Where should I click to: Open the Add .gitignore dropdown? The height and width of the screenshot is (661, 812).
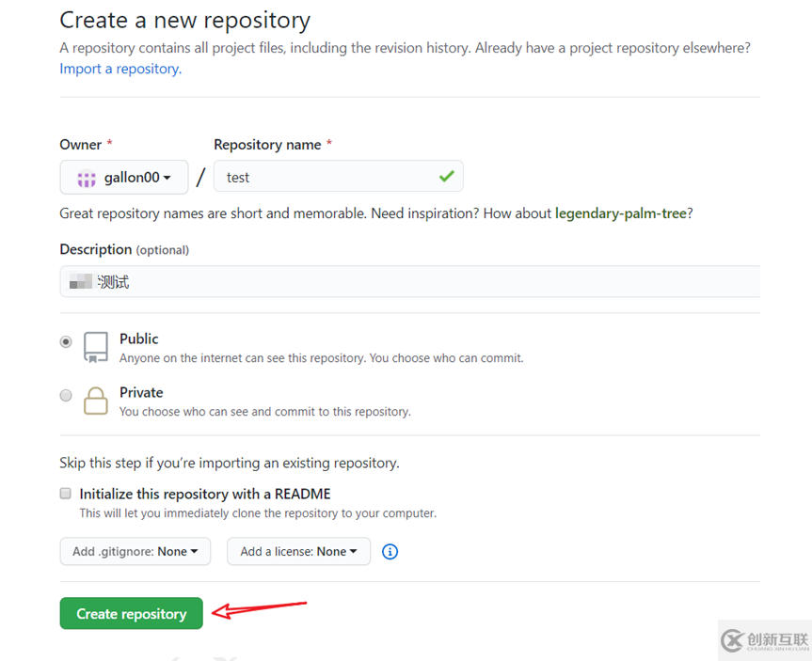tap(135, 552)
